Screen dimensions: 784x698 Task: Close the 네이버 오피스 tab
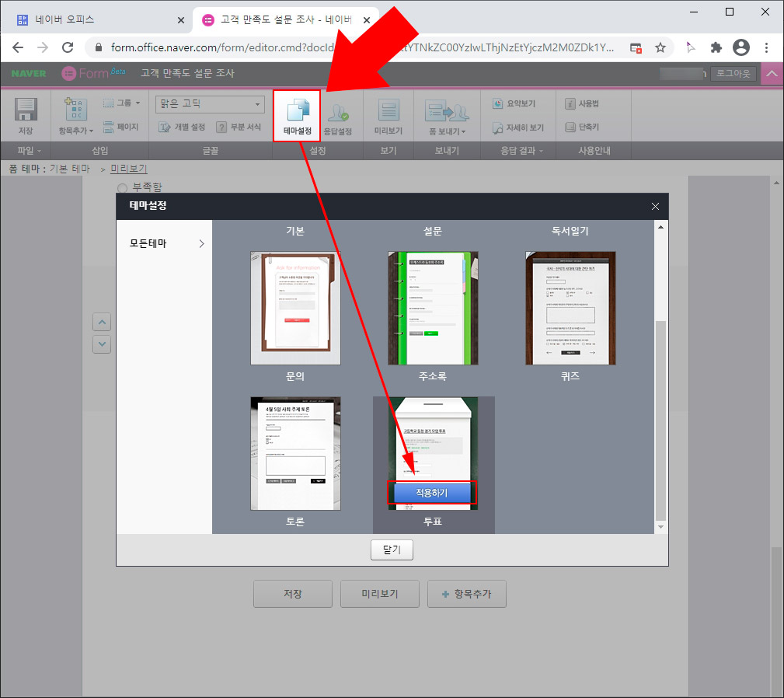[x=181, y=20]
